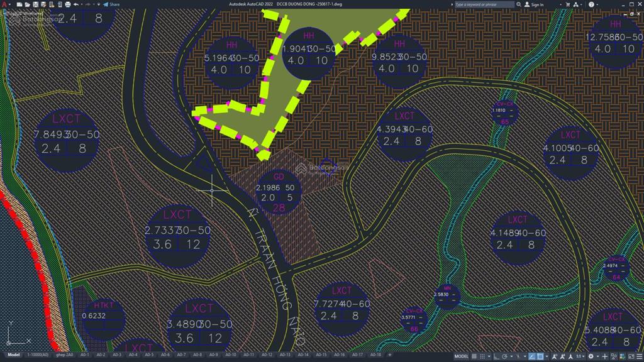Switch to layout tab A0-10
Viewport: 644px width, 362px height.
[231, 355]
